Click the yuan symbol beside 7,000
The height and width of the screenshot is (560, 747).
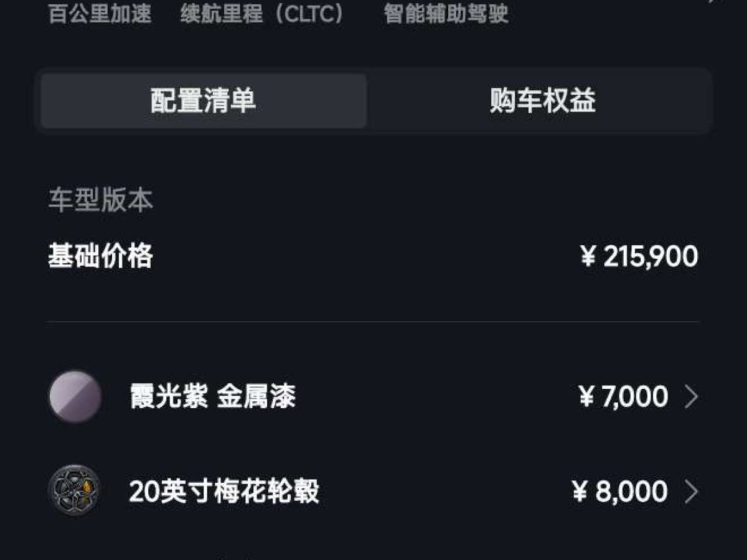click(x=586, y=397)
